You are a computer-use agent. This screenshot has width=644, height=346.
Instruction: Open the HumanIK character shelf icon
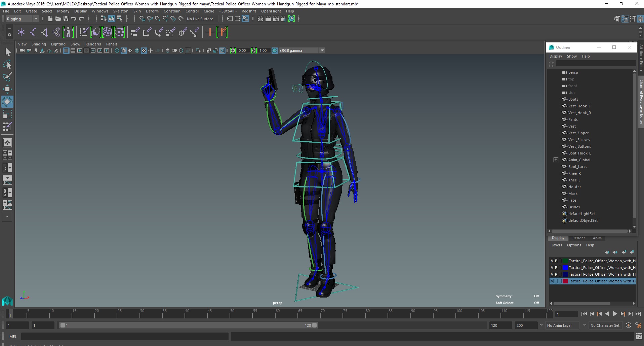[68, 32]
